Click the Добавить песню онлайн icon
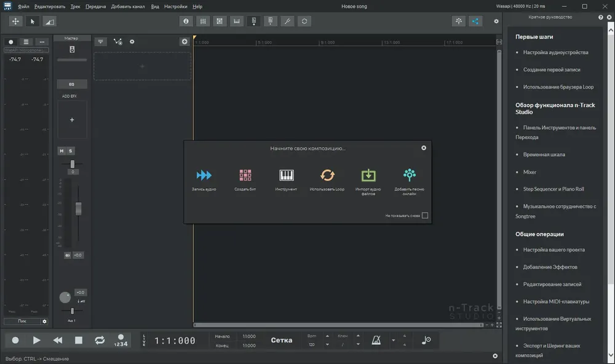The image size is (615, 364). [410, 175]
